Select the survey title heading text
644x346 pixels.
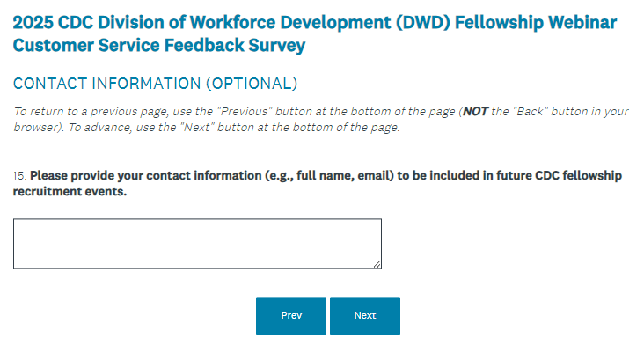(x=315, y=33)
